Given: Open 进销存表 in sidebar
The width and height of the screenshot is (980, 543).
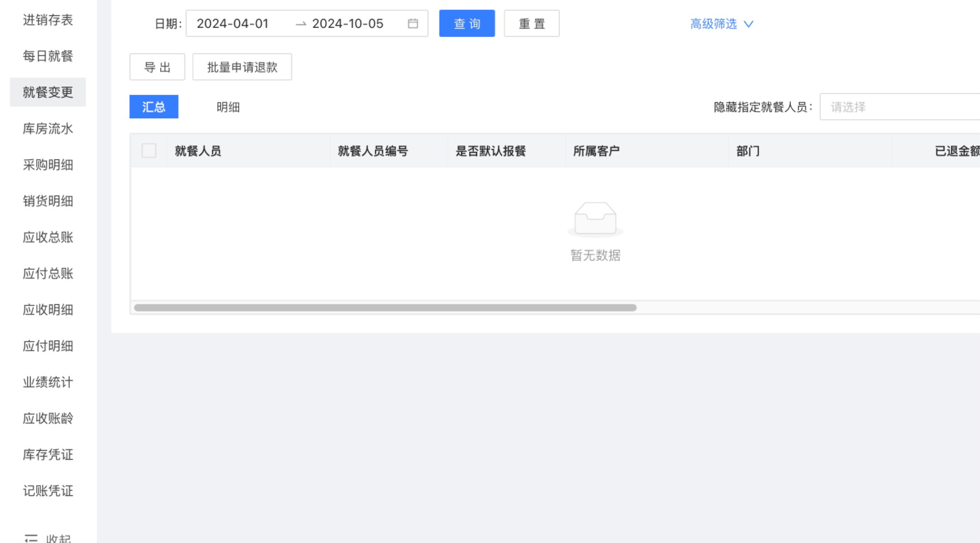Looking at the screenshot, I should (x=48, y=20).
